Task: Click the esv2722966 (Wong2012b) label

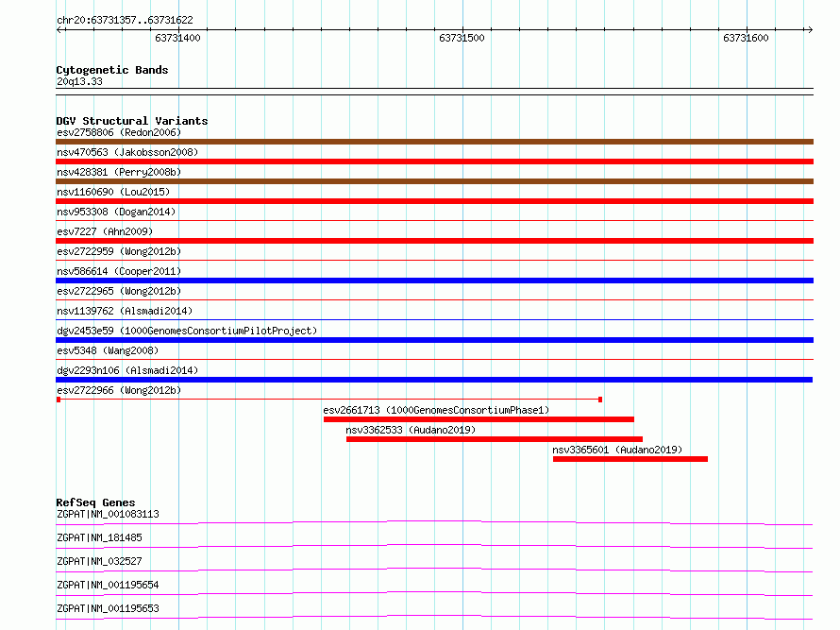Action: point(119,390)
